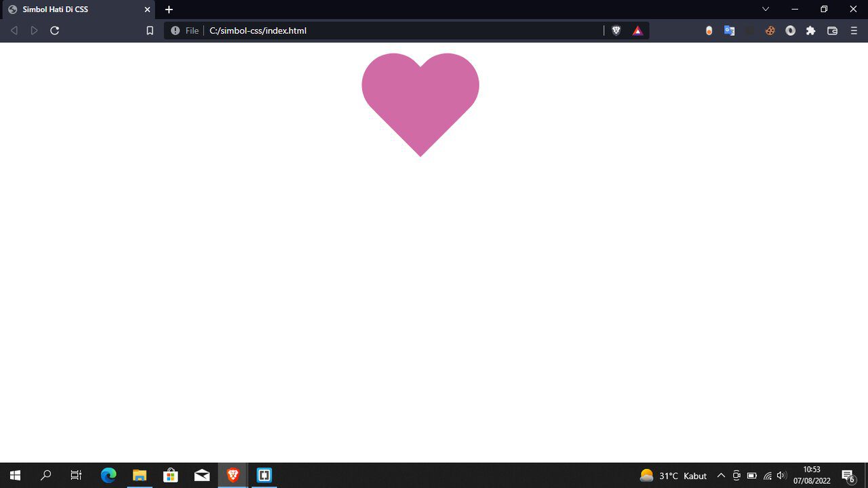868x488 pixels.
Task: Open a new browser tab
Action: [169, 9]
